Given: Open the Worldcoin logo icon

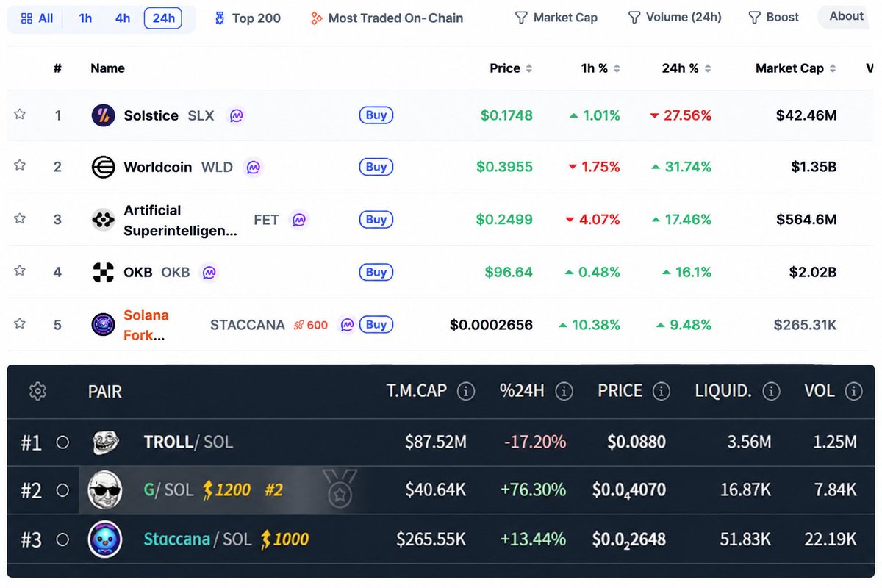Looking at the screenshot, I should [103, 167].
